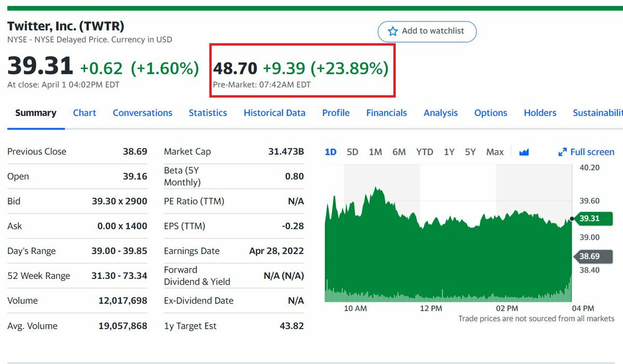623x364 pixels.
Task: Switch chart type using the area chart icon
Action: coord(524,152)
